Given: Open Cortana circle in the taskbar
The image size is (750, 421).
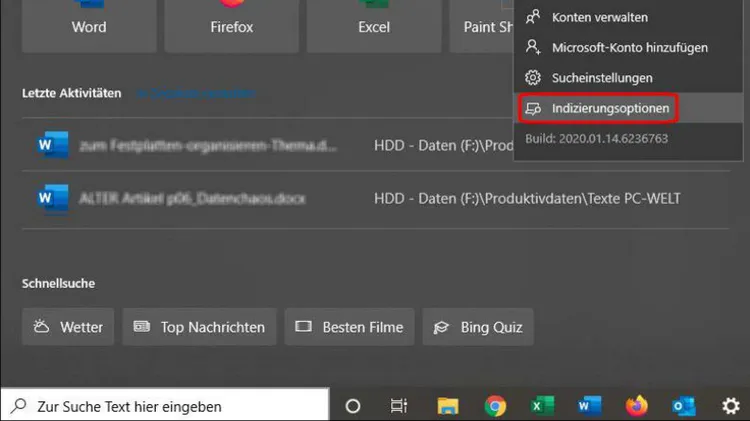Looking at the screenshot, I should (353, 406).
